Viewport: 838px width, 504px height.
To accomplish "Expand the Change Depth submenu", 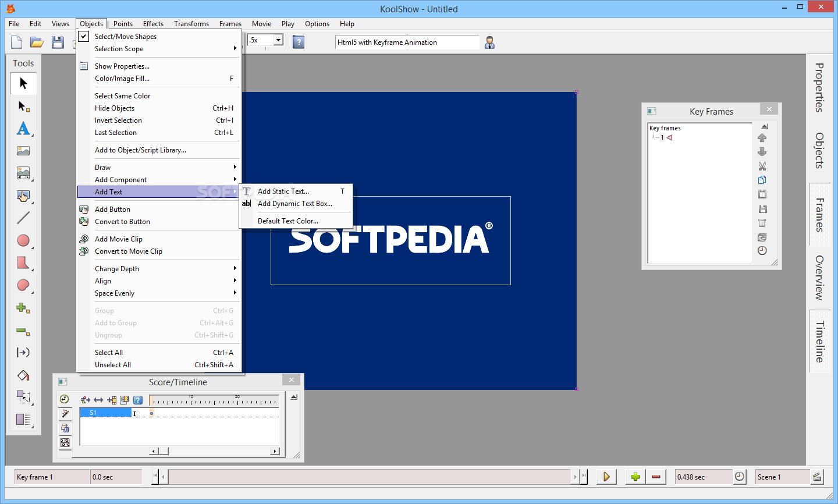I will (159, 269).
